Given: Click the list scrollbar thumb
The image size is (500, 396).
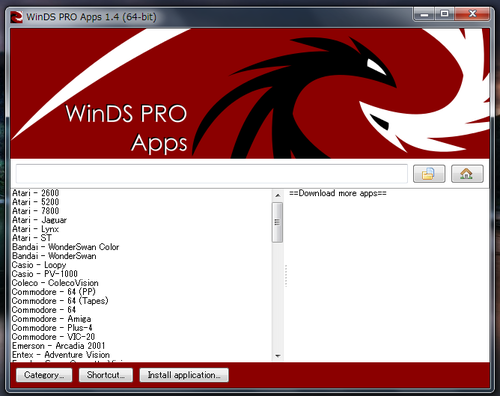Looking at the screenshot, I should (277, 222).
